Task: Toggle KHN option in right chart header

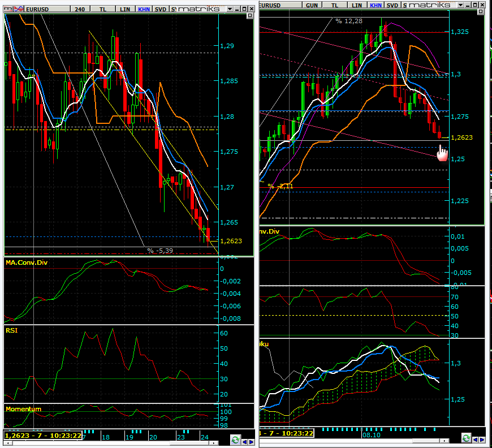Action: coord(376,5)
